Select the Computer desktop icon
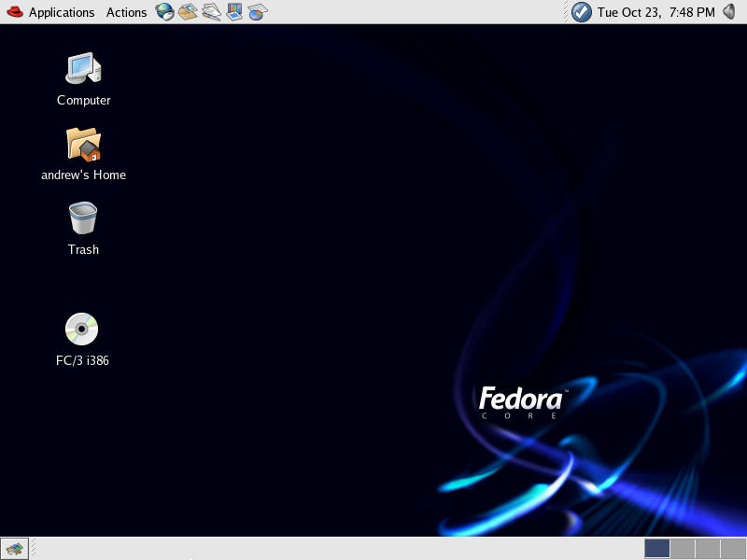 [83, 68]
